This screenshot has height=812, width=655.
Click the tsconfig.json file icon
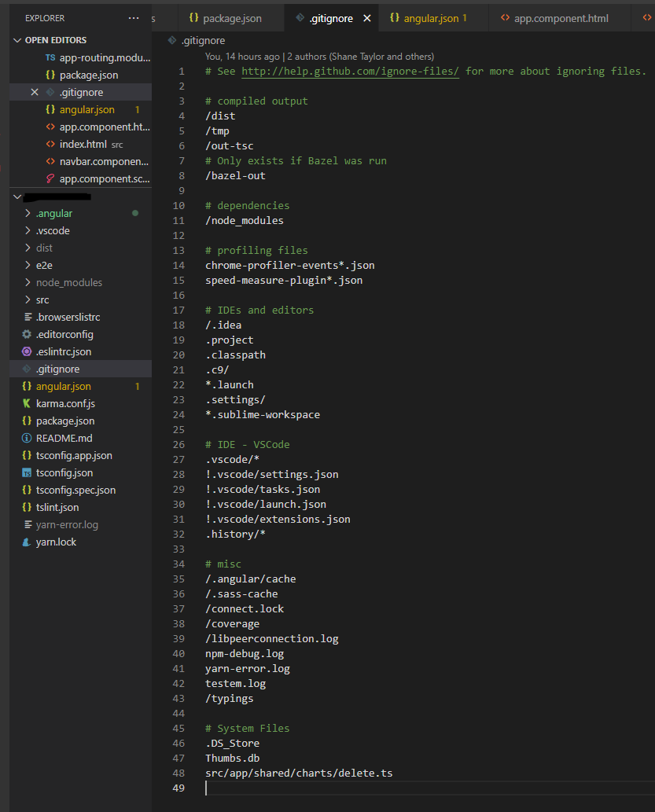27,472
